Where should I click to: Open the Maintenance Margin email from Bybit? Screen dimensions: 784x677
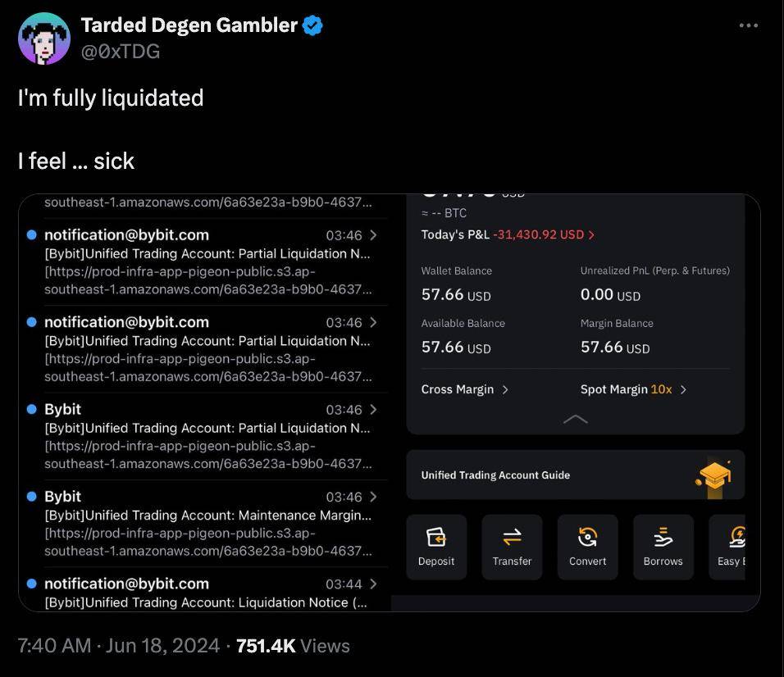tap(203, 524)
